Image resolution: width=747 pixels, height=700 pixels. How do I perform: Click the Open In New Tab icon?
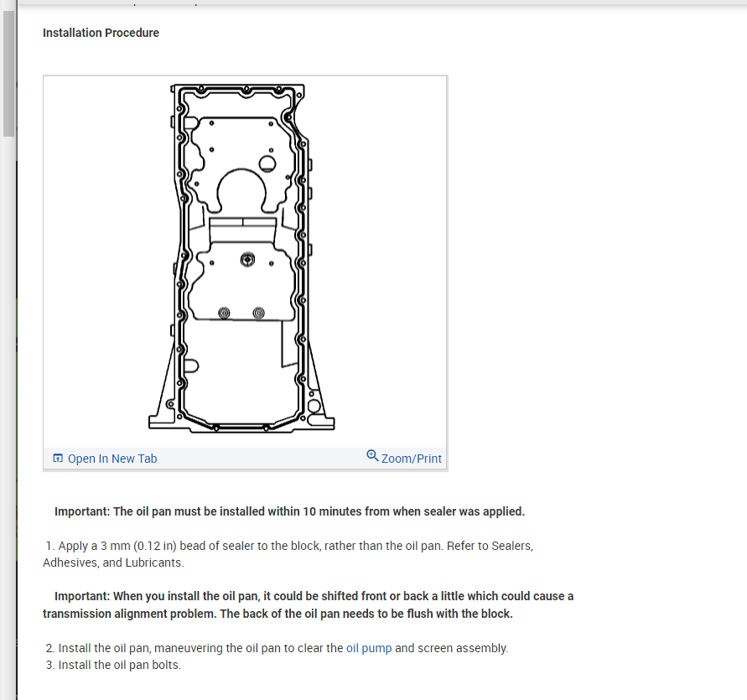coord(58,459)
